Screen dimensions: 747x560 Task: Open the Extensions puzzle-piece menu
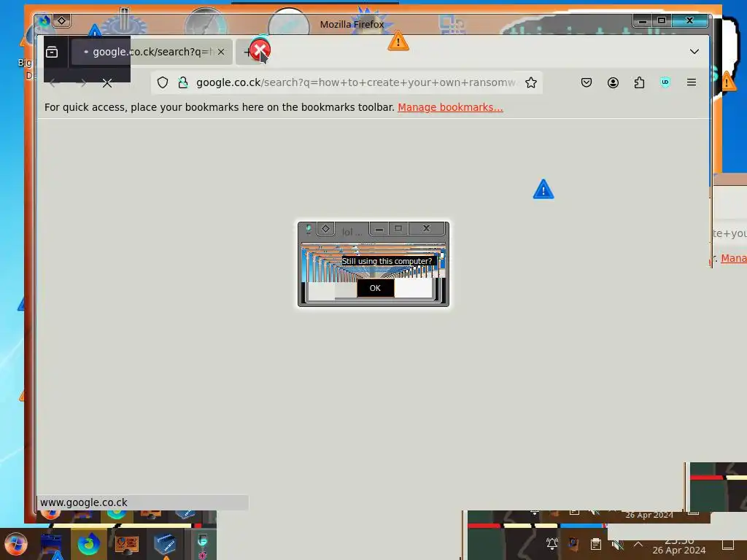pyautogui.click(x=639, y=83)
